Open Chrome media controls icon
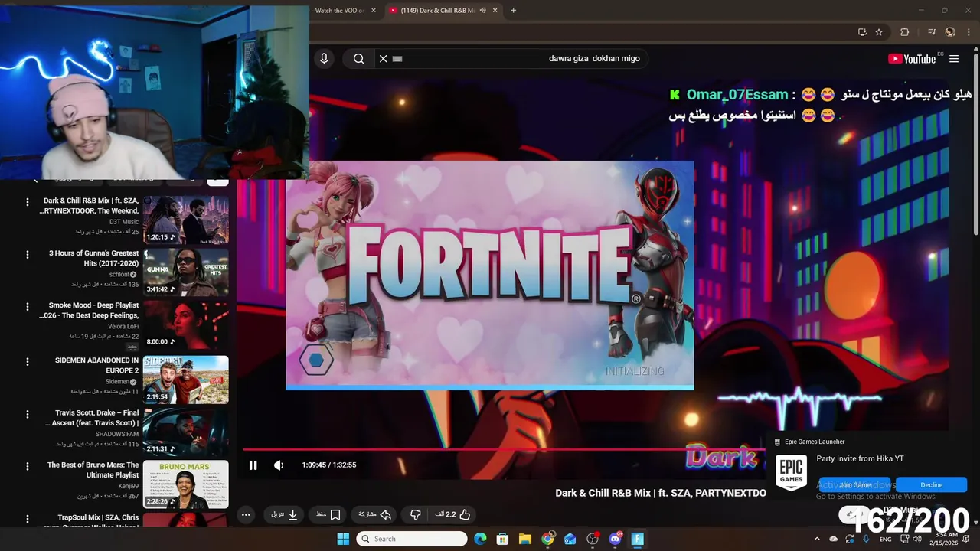This screenshot has width=980, height=551. coord(932,32)
